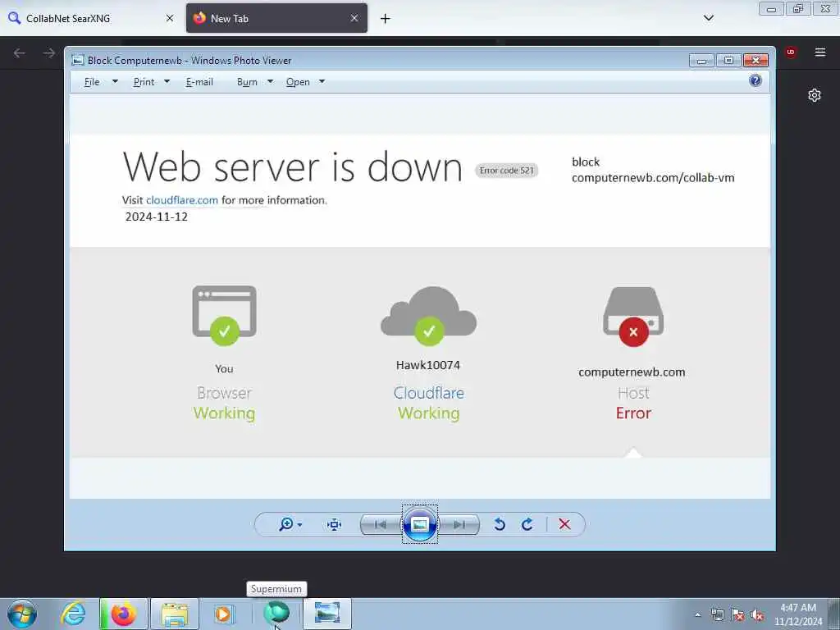Go to next picture in Photo Viewer
840x630 pixels.
click(459, 524)
